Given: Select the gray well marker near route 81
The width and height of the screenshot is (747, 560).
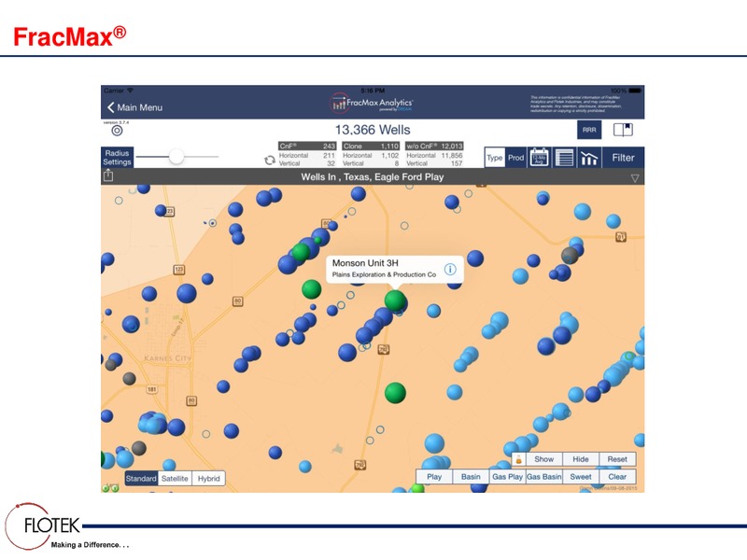Looking at the screenshot, I should click(x=570, y=255).
